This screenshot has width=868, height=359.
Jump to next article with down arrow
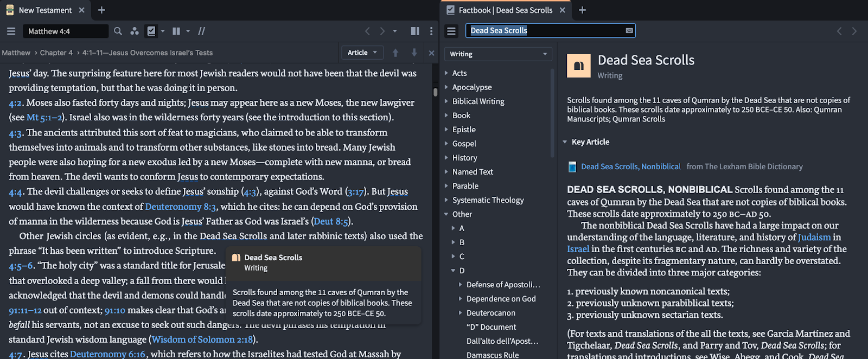[x=414, y=53]
